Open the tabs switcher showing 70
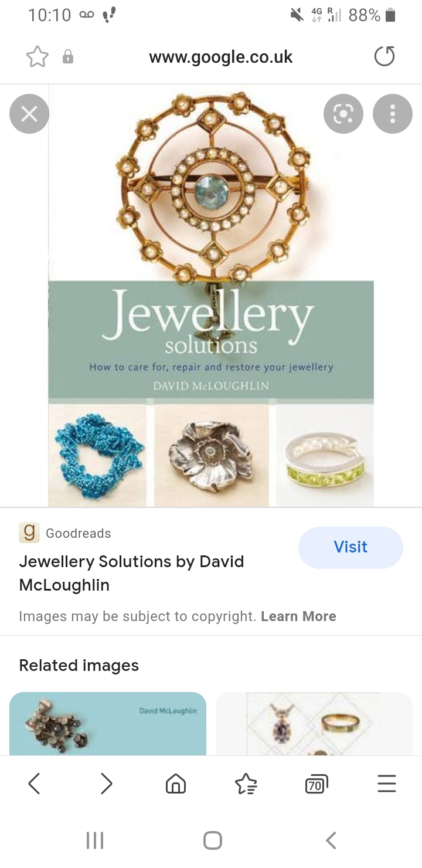The height and width of the screenshot is (868, 422). 316,784
